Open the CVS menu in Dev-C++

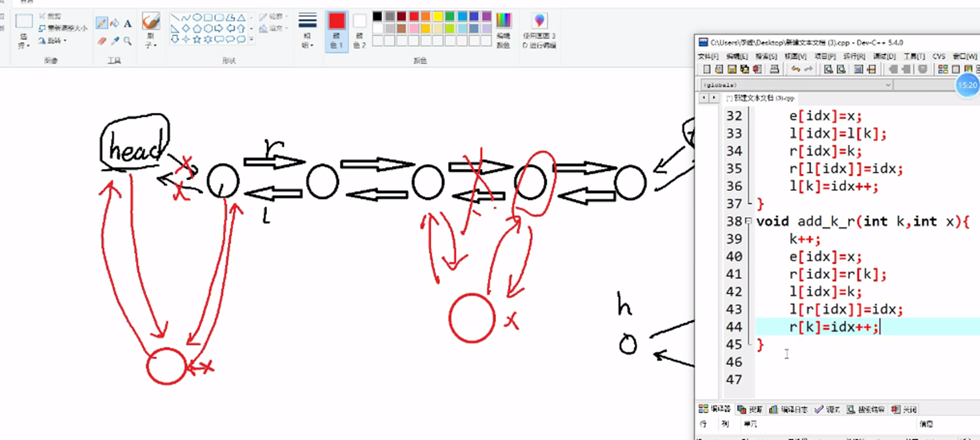(939, 57)
